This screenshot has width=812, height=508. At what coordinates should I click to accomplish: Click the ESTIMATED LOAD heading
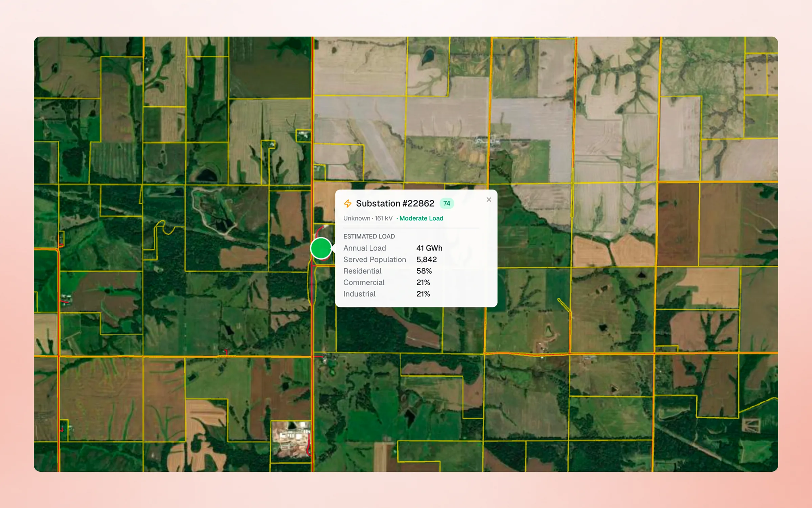click(x=369, y=236)
